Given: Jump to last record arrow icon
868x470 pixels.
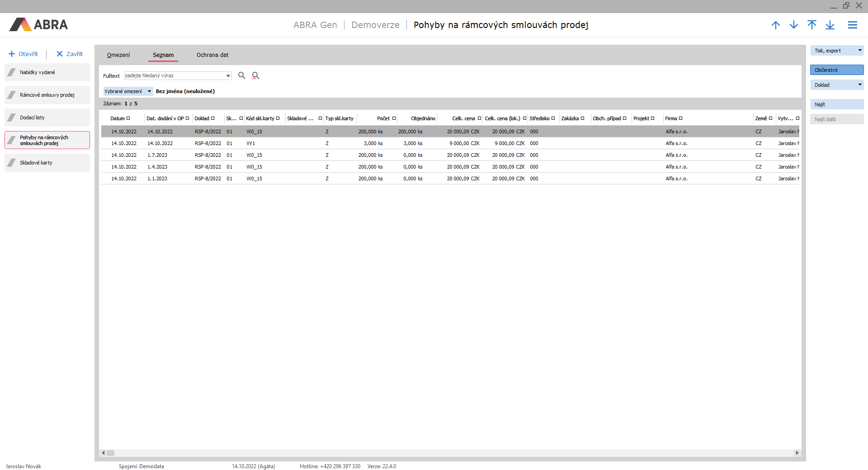Looking at the screenshot, I should 830,25.
